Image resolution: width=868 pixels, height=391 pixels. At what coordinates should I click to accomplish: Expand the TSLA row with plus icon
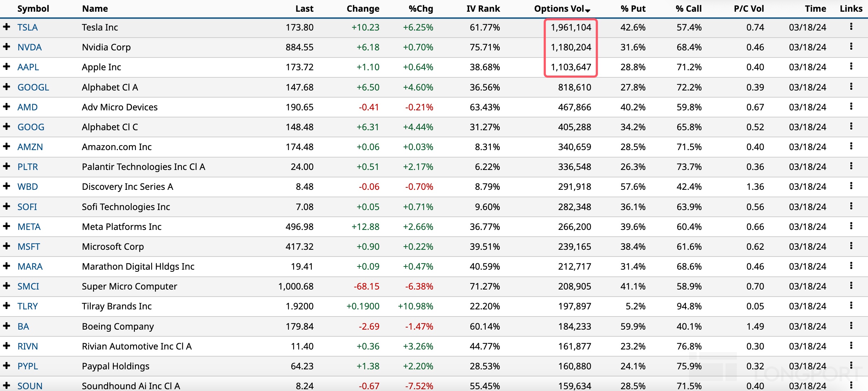pos(6,27)
